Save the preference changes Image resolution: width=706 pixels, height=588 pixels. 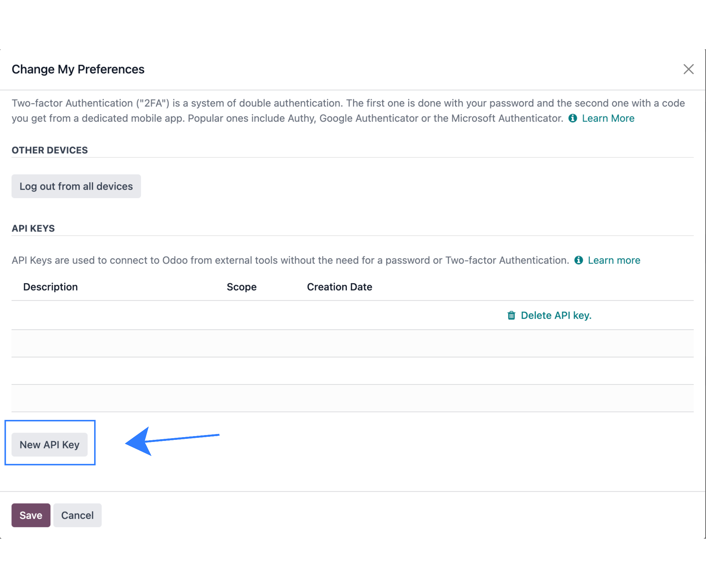[31, 515]
